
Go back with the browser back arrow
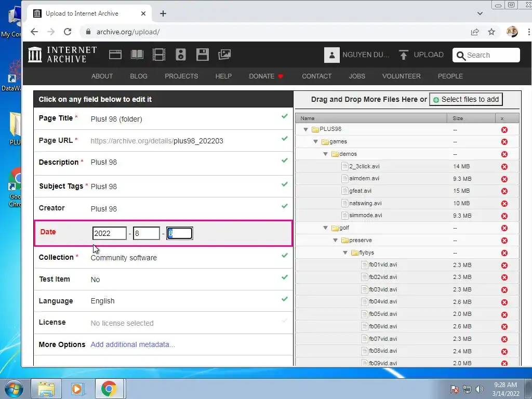coord(34,32)
